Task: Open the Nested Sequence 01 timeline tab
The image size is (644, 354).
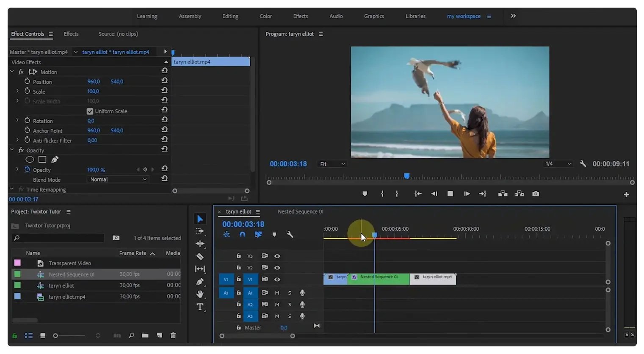Action: point(300,211)
